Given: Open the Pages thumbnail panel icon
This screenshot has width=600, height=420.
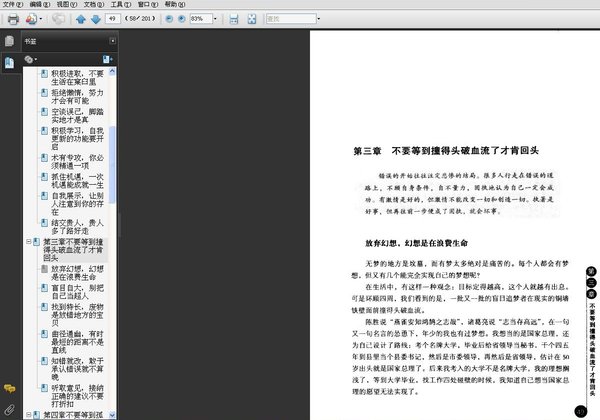Looking at the screenshot, I should (x=10, y=41).
